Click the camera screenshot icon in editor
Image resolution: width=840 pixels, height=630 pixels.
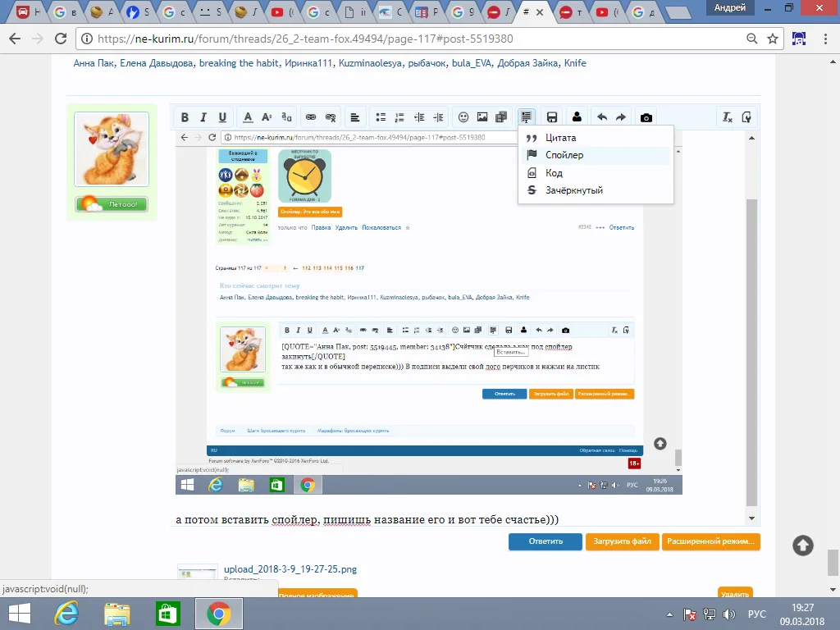pos(646,117)
